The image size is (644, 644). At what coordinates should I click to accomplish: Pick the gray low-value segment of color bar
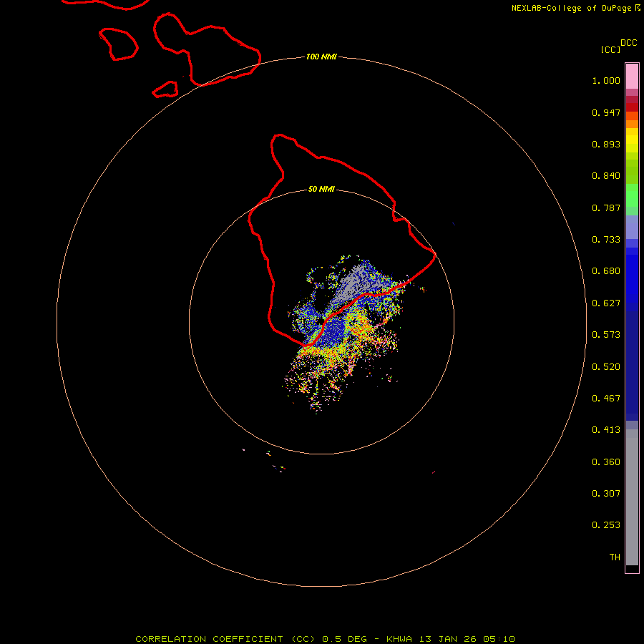point(632,497)
